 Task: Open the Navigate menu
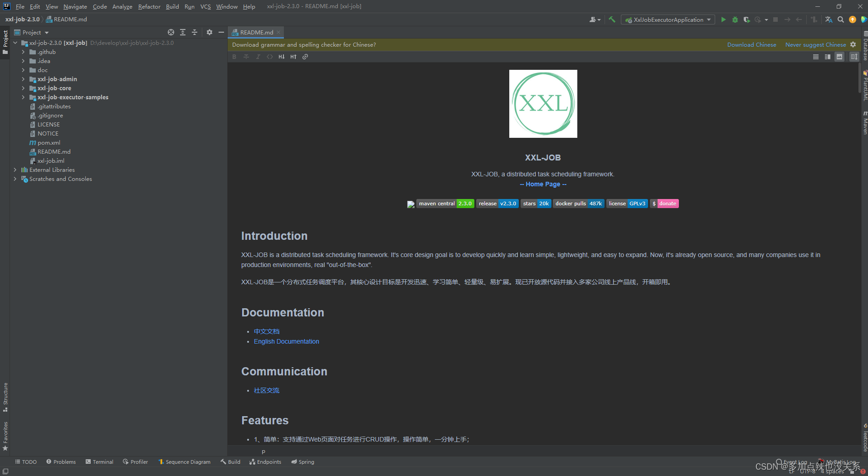click(75, 6)
